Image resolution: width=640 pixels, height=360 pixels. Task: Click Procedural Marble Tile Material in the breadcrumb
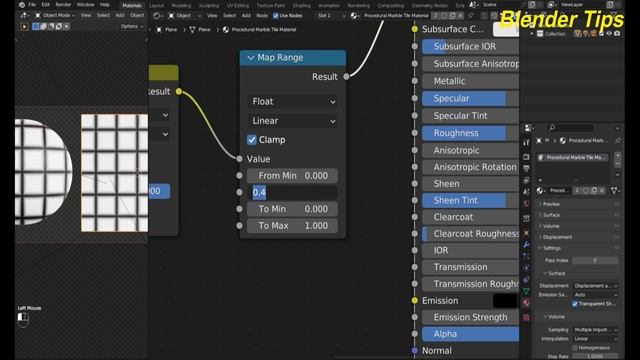(264, 29)
